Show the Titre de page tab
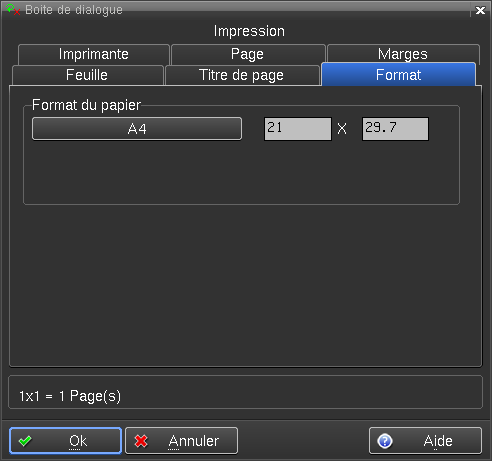The image size is (492, 461). click(x=242, y=75)
